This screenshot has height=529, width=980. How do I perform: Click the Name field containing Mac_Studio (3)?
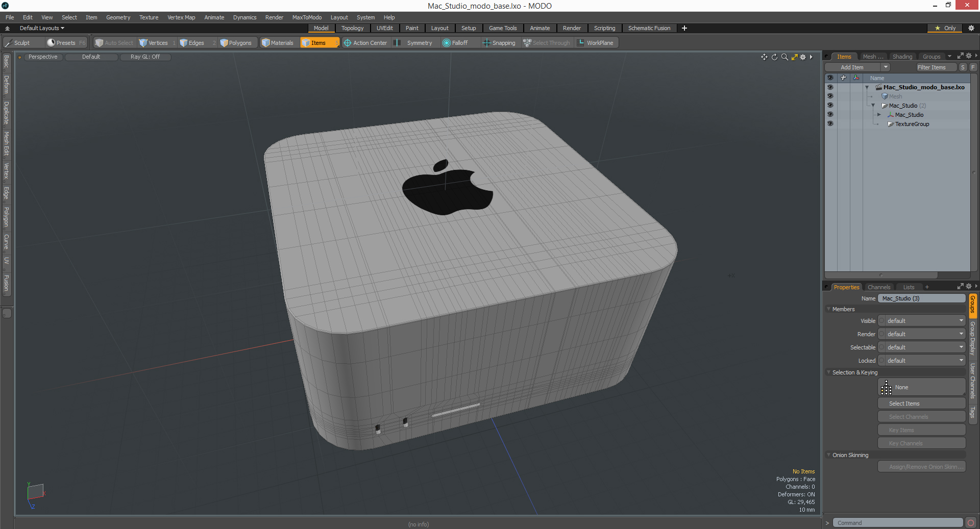click(x=921, y=298)
